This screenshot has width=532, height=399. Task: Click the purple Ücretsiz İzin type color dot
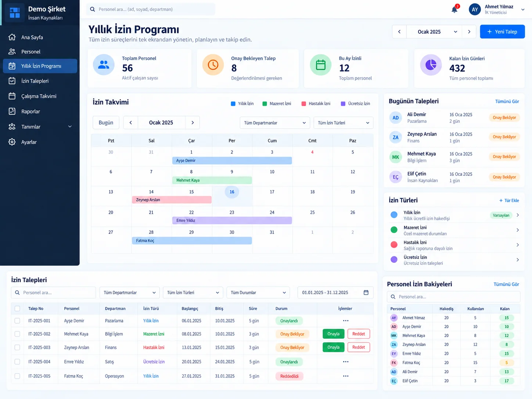pyautogui.click(x=394, y=260)
